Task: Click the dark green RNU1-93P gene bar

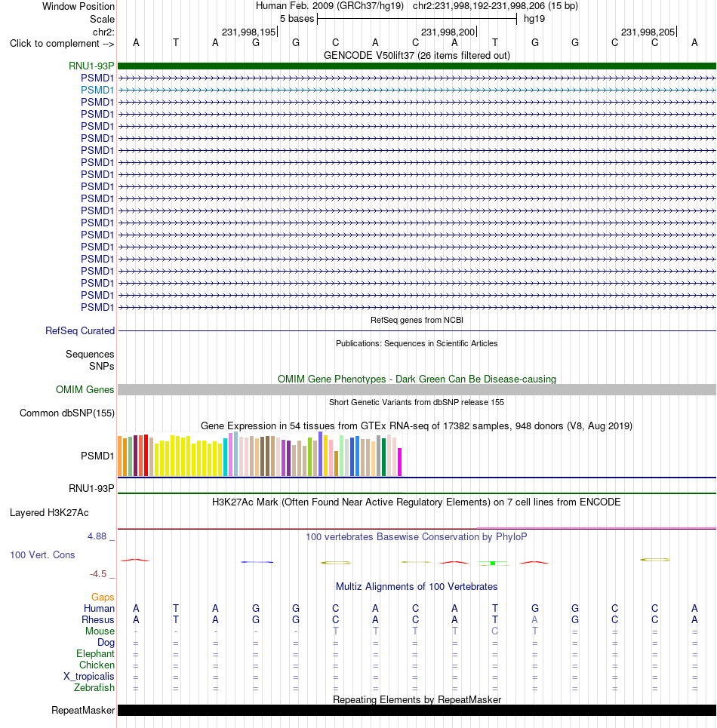Action: (417, 66)
